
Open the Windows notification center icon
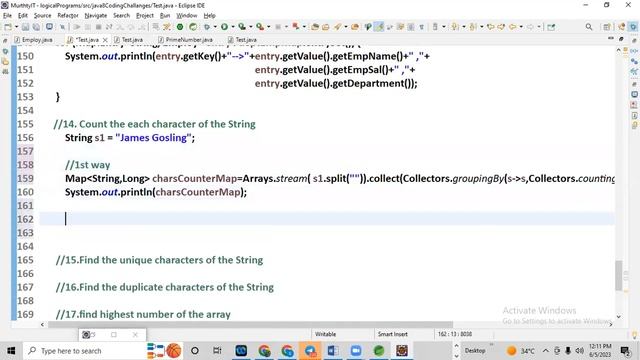(x=625, y=351)
